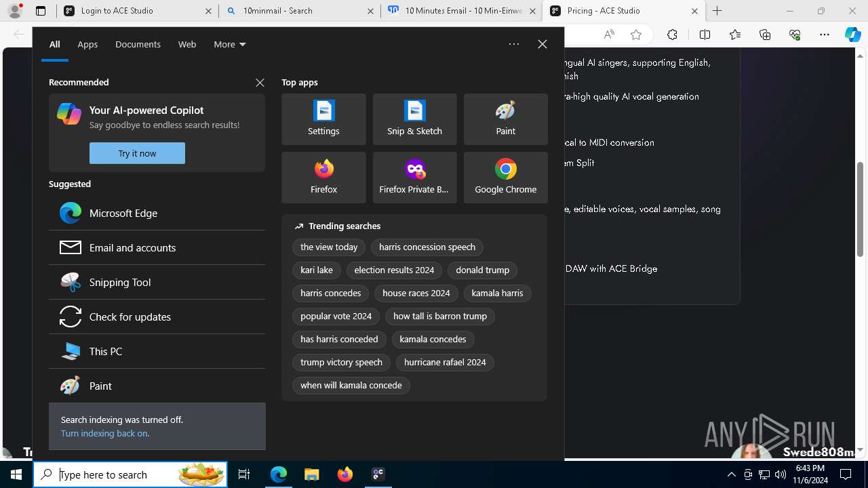Launch Snip & Sketch tile
The image size is (868, 488).
click(414, 119)
